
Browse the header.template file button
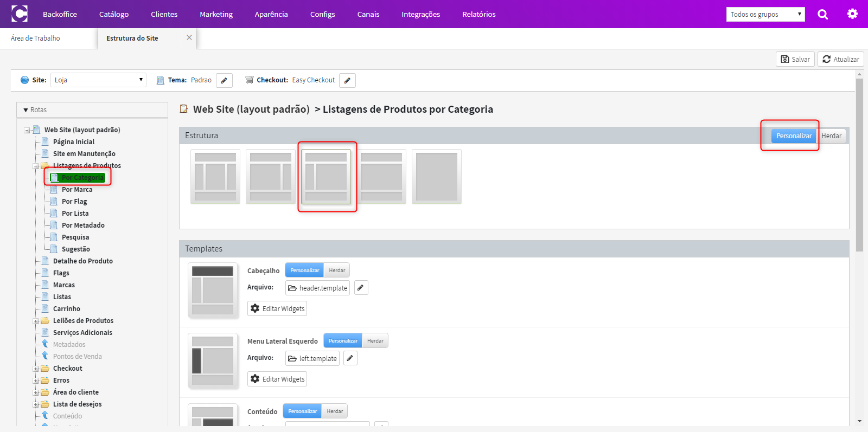coord(317,288)
